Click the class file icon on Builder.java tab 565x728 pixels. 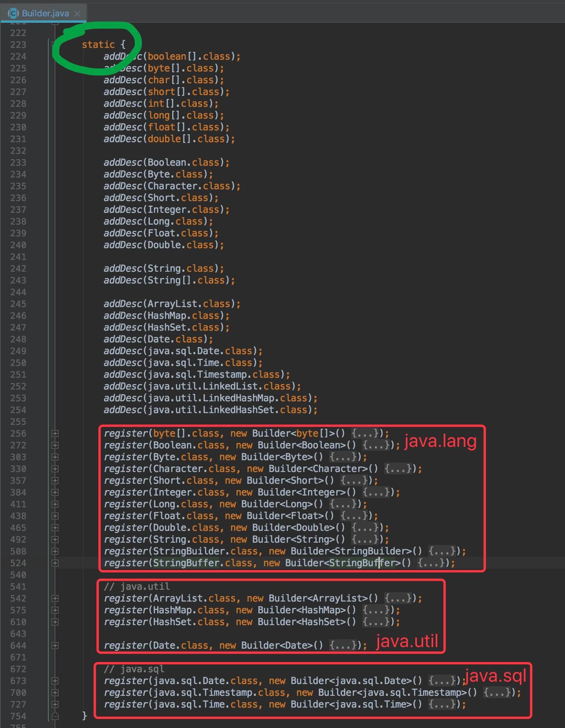(14, 13)
